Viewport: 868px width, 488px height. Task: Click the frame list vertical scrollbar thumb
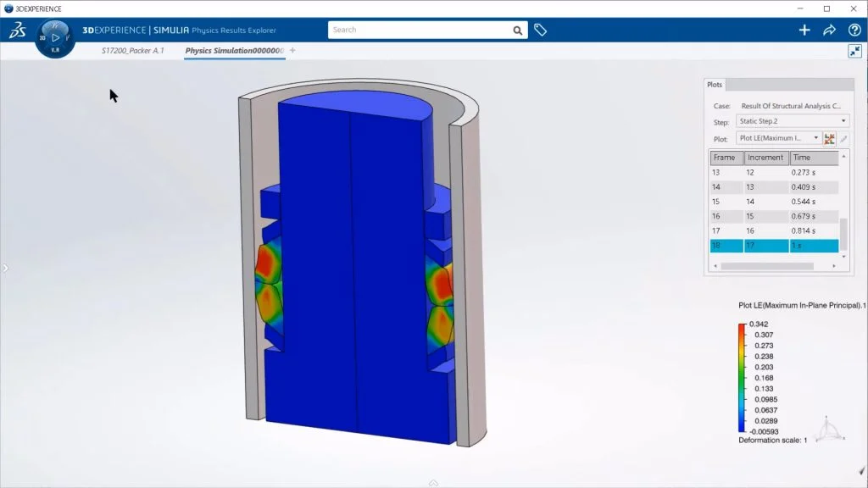point(843,234)
